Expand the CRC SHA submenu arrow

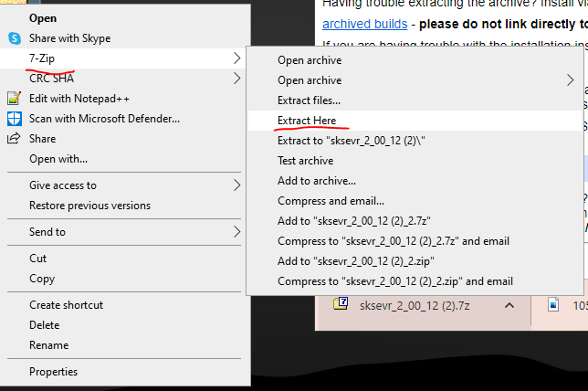pos(237,79)
